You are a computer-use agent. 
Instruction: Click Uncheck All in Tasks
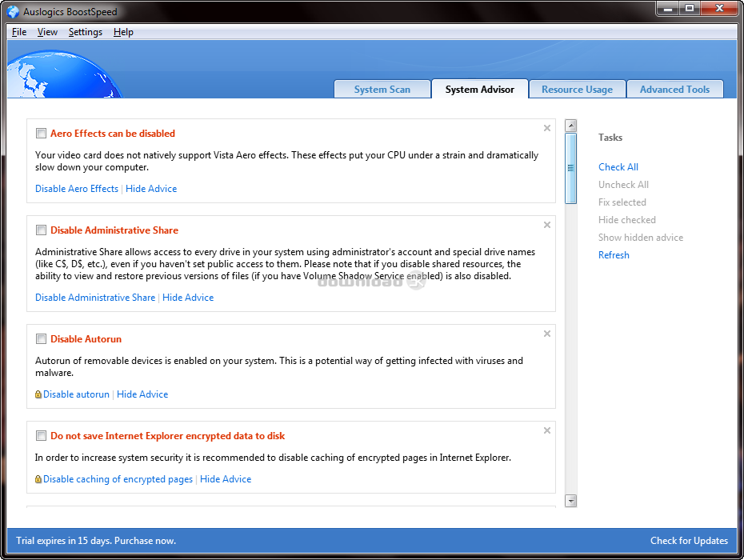point(623,185)
